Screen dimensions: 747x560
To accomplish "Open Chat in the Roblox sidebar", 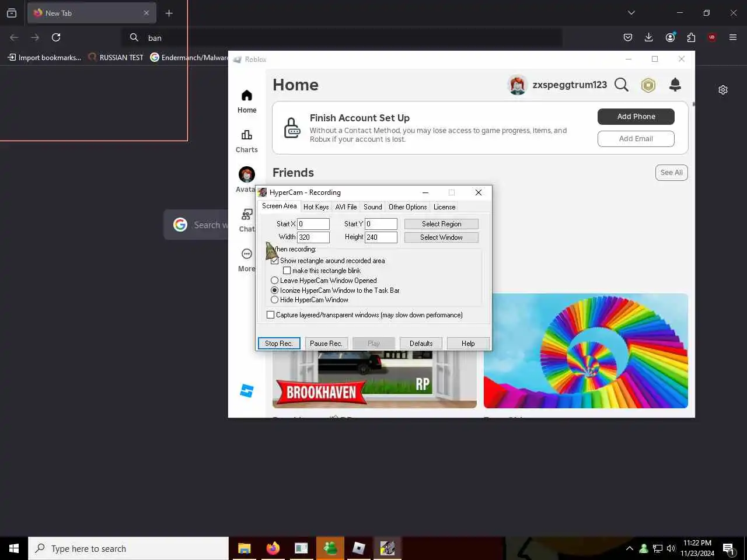I will (x=247, y=220).
